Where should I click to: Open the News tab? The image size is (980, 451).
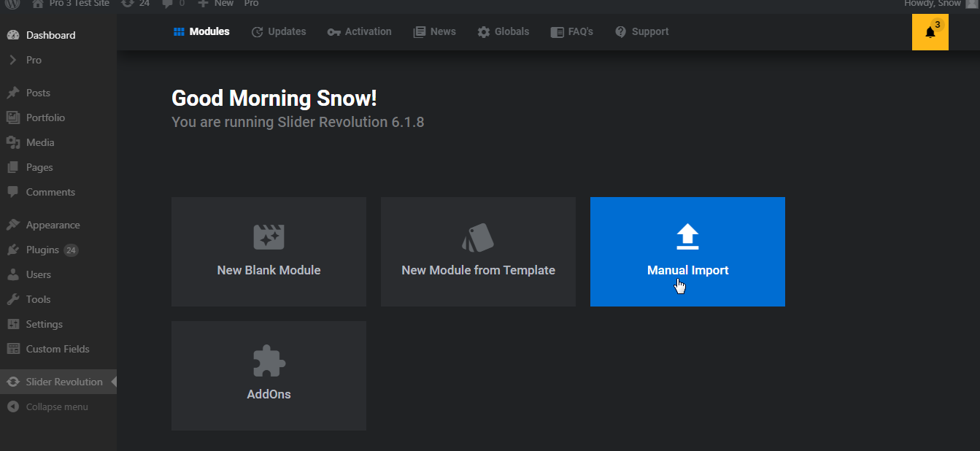(x=435, y=31)
